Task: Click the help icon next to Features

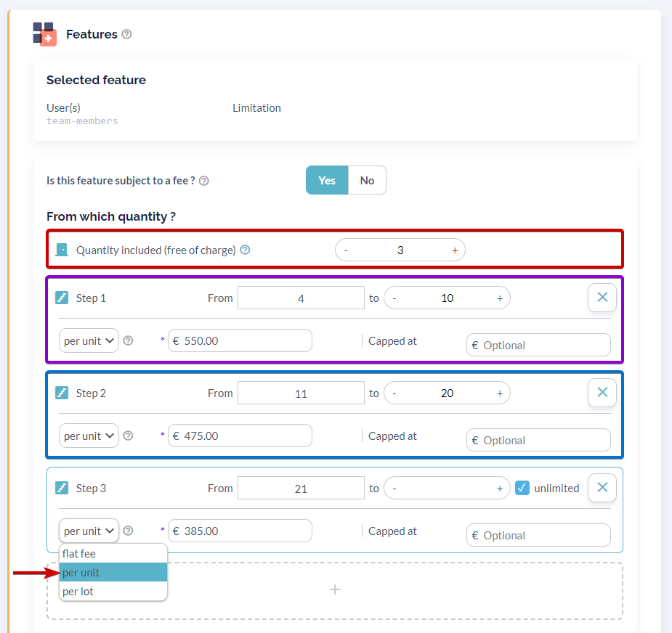Action: [126, 34]
